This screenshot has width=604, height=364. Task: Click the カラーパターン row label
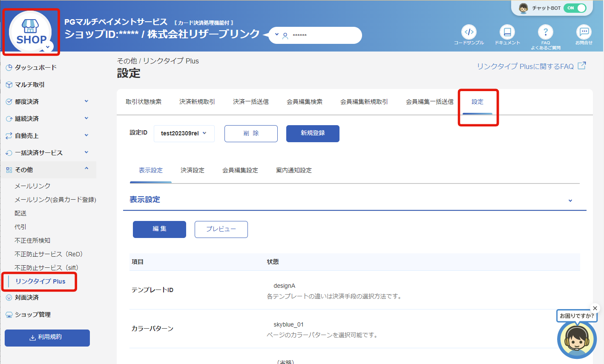152,329
